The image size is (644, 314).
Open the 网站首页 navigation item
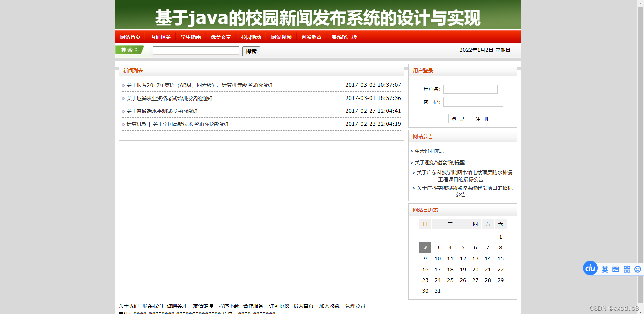pyautogui.click(x=130, y=37)
